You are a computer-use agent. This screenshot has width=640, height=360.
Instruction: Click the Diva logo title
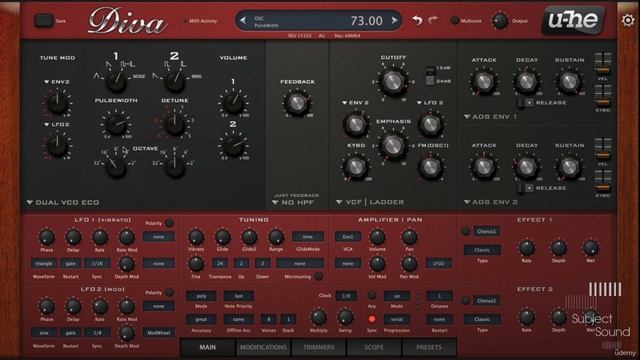pos(127,21)
